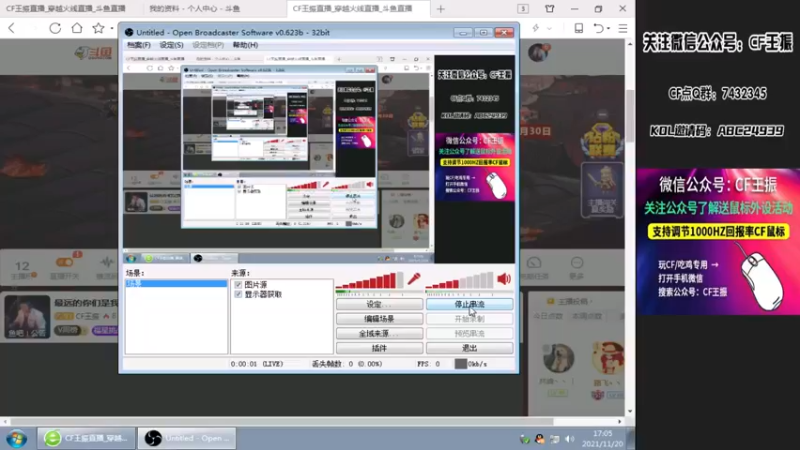This screenshot has height=450, width=800.
Task: Open the CF王振直播 browser taskbar button
Action: click(86, 438)
